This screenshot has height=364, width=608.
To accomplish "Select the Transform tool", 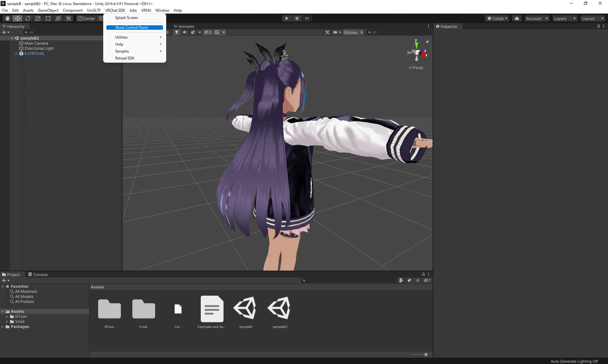I will click(x=58, y=18).
